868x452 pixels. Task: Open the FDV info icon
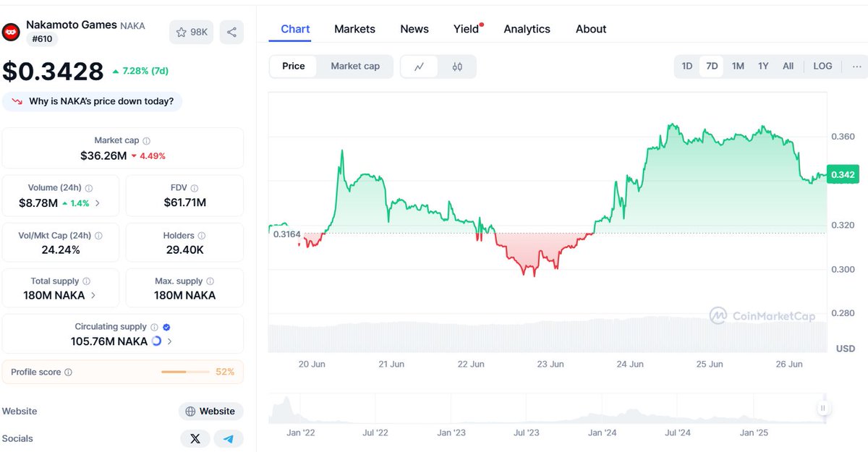tap(195, 188)
